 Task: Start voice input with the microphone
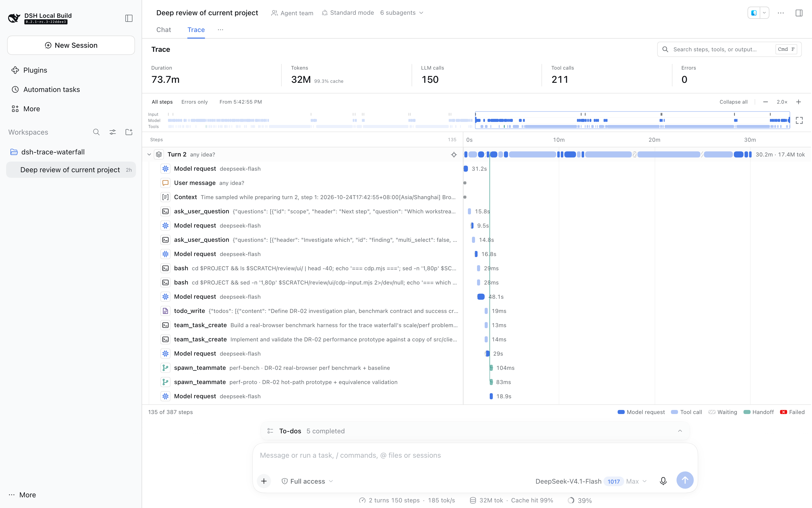663,481
